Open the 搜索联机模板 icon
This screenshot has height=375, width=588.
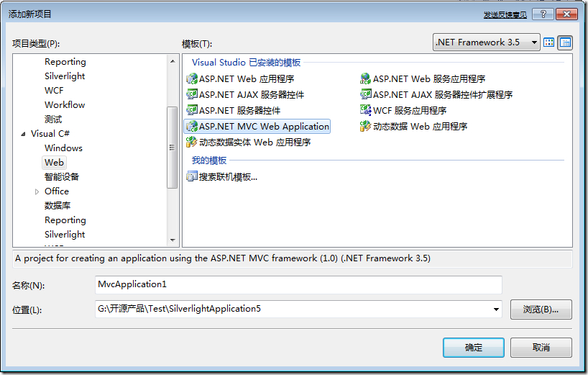192,176
